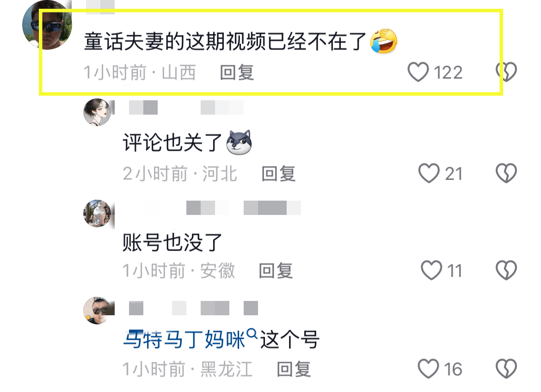Reply to the comment from 安徽
Viewport: 541px width, 392px height.
pyautogui.click(x=276, y=270)
